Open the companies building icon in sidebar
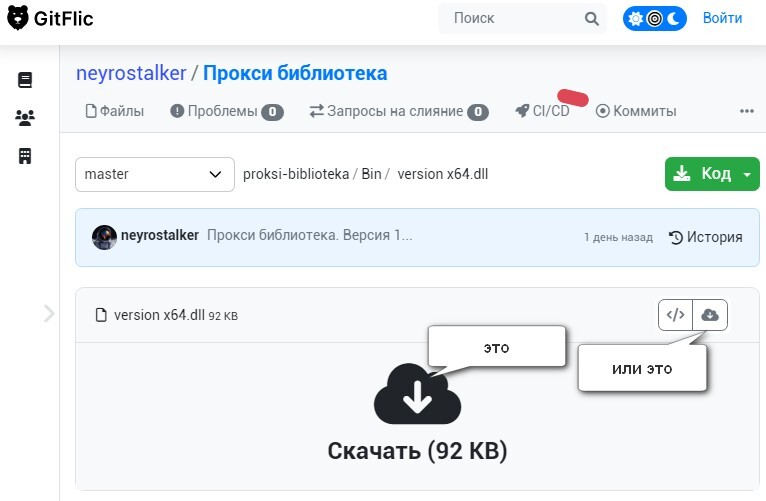The height and width of the screenshot is (501, 766). (25, 156)
